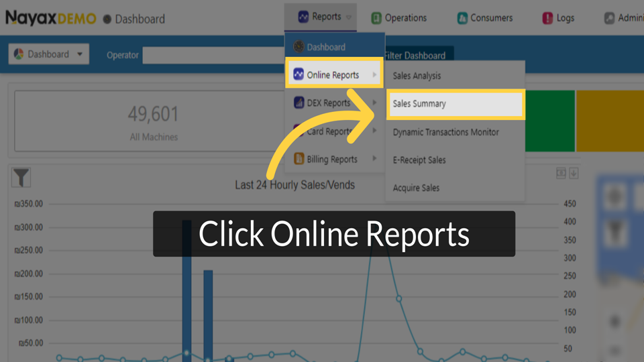Choose Dynamic Transactions Monitor

tap(455, 132)
